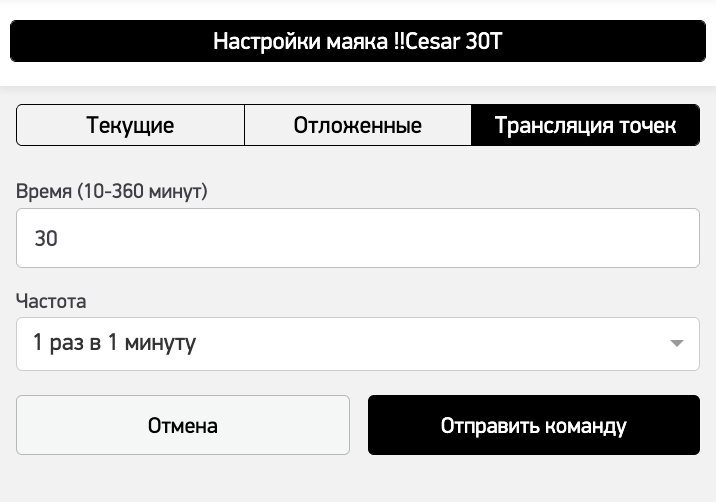Cancel the beacon settings dialog
Screen dimensions: 716x502
pyautogui.click(x=183, y=425)
